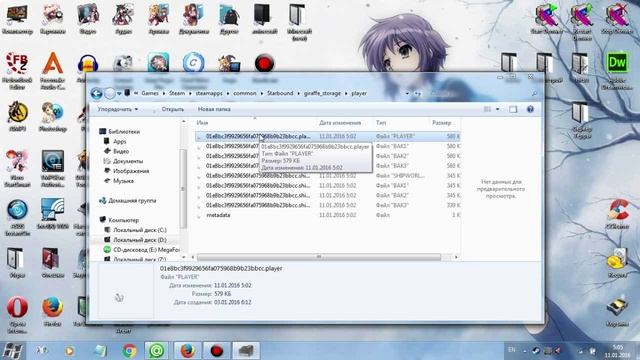Open the CCleaner desktop shortcut
This screenshot has height=360, width=640.
click(617, 213)
